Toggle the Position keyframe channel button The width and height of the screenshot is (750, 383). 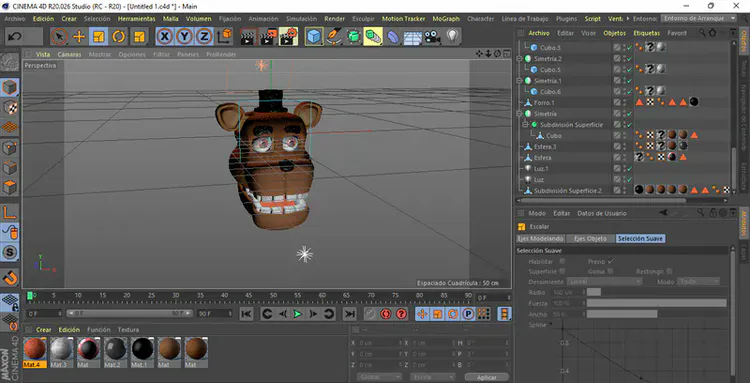421,314
